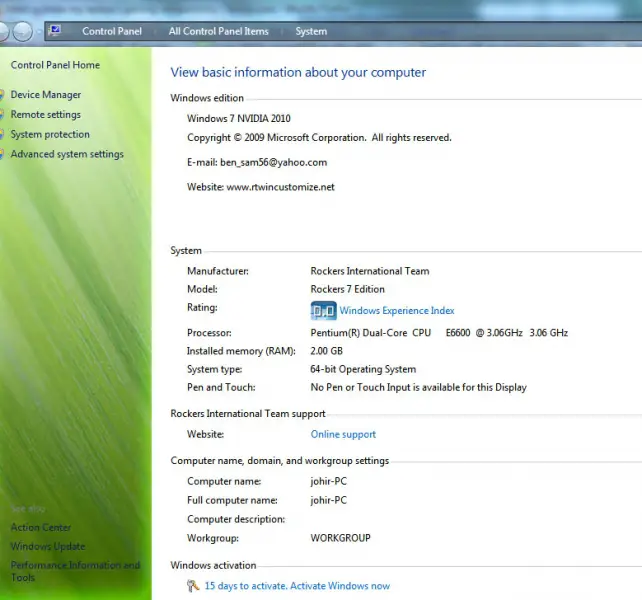Click the johir-PC value beside Computer name
Image resolution: width=642 pixels, height=600 pixels.
[x=328, y=481]
